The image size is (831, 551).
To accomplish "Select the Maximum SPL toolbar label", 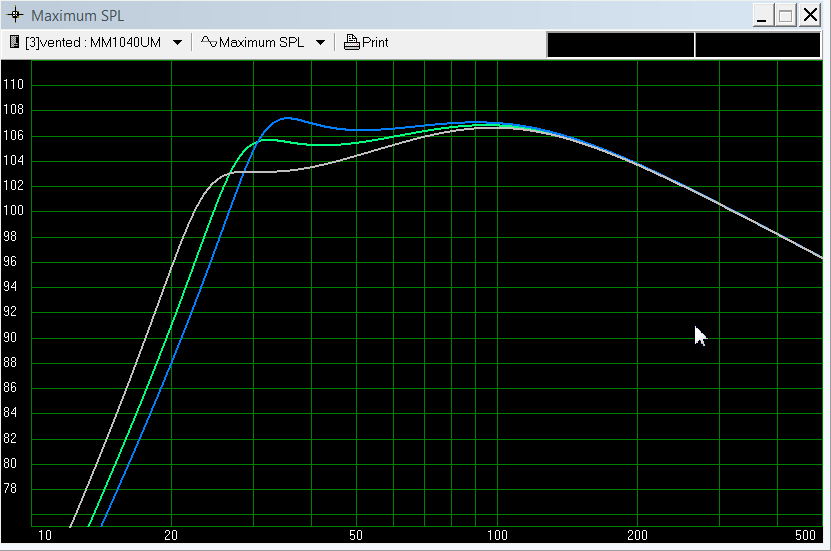I will point(261,42).
